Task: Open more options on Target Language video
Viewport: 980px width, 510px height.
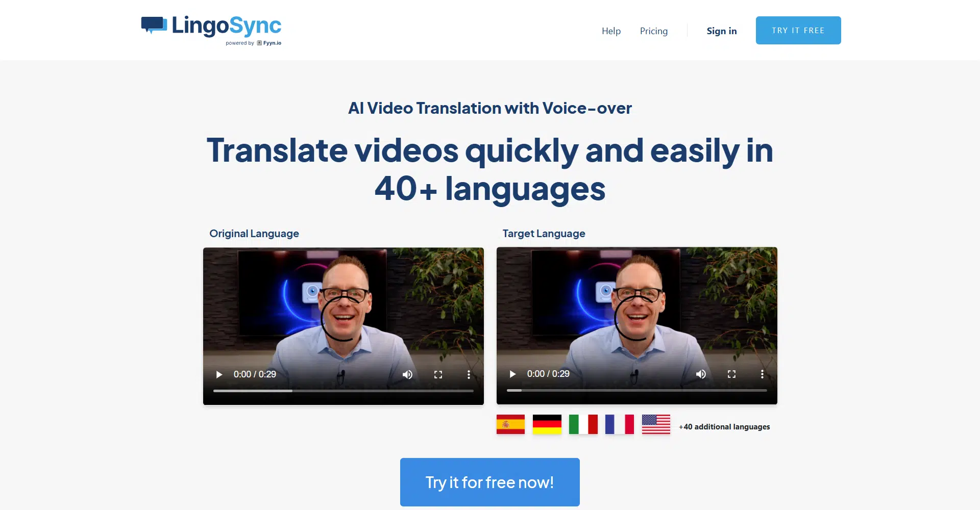Action: (x=762, y=374)
